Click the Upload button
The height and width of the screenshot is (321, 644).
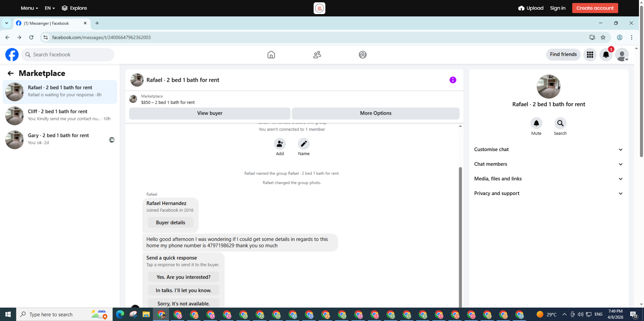point(531,8)
